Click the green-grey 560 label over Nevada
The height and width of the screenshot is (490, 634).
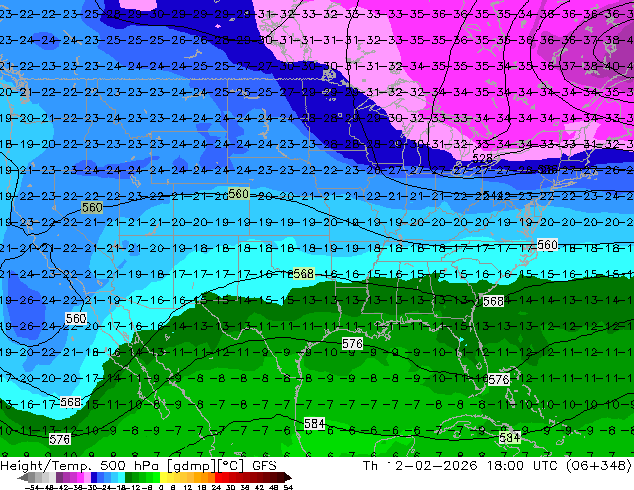click(x=92, y=207)
